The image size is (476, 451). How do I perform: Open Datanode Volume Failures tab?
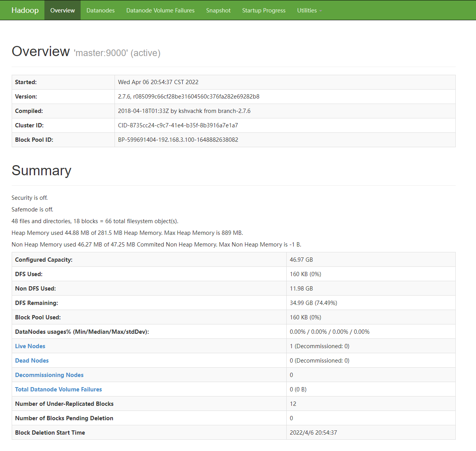[160, 10]
